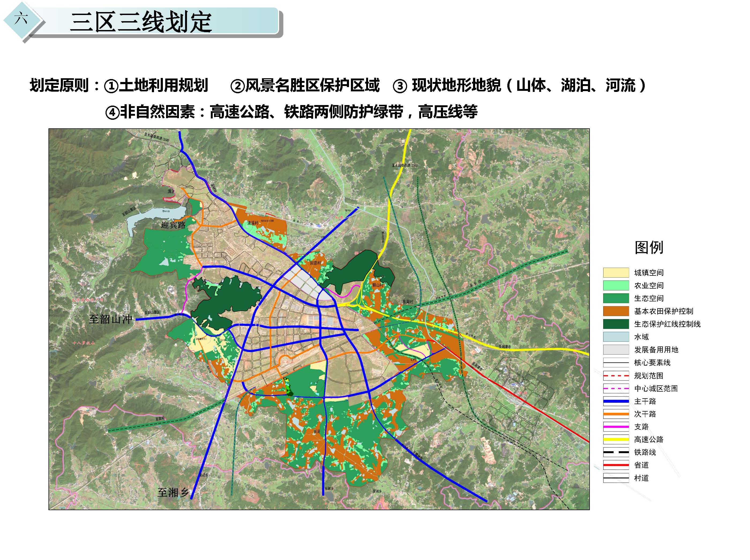This screenshot has width=750, height=560.
Task: Click the light green 农业空间 legend swatch
Action: (616, 285)
